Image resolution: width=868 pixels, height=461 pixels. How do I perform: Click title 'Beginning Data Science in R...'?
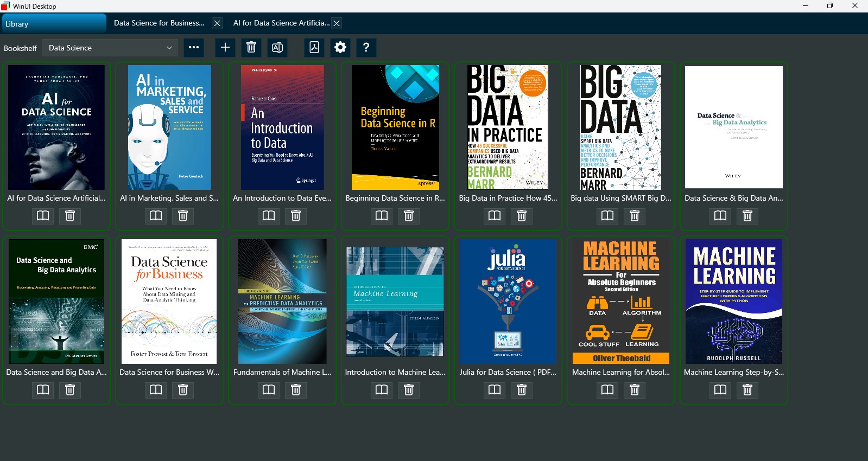(395, 198)
